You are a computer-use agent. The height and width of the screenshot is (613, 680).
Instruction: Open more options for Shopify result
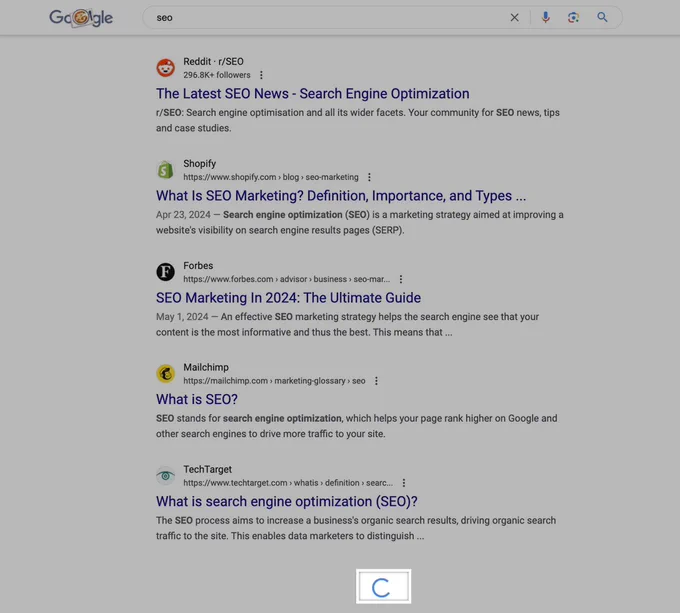369,177
